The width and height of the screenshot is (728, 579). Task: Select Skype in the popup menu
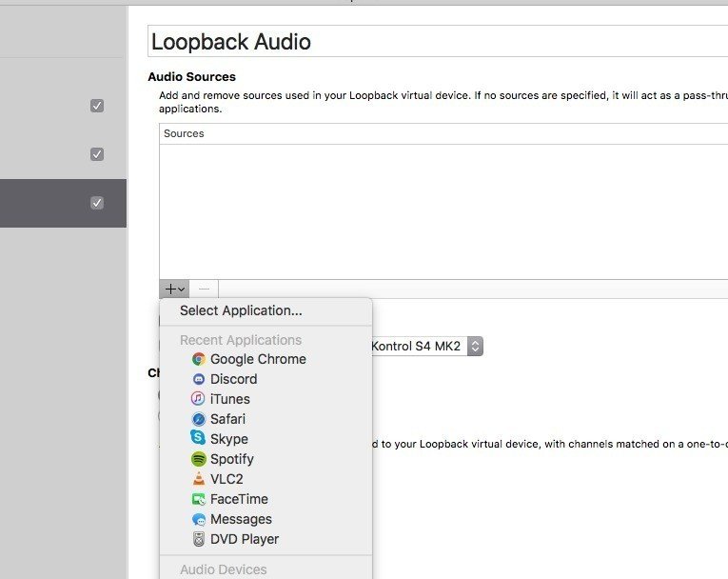click(266, 439)
